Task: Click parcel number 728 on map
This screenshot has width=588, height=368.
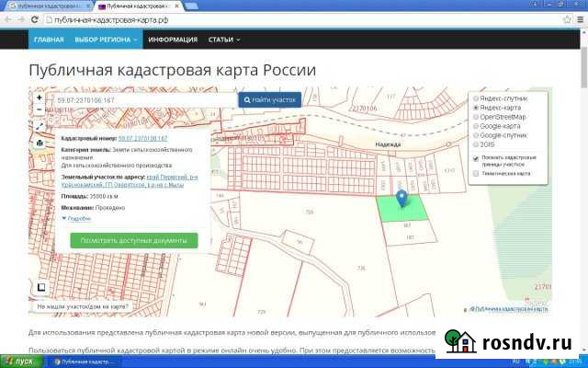Action: [310, 213]
